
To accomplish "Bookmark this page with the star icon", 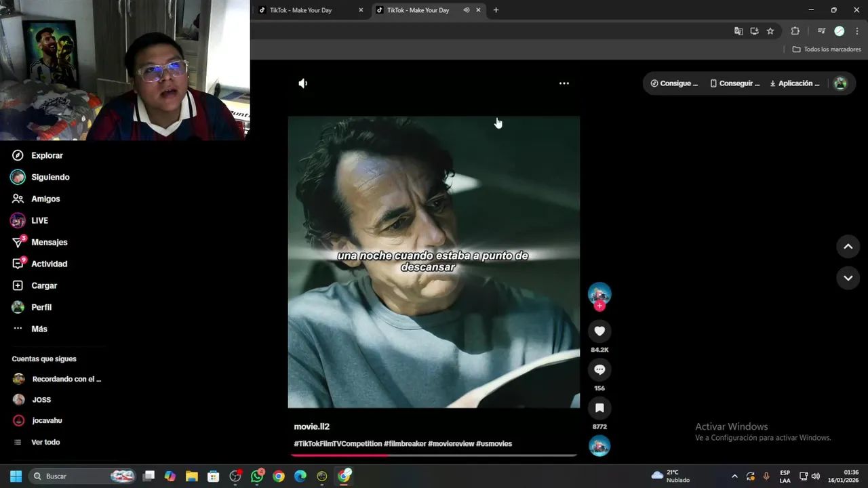I will pos(770,31).
